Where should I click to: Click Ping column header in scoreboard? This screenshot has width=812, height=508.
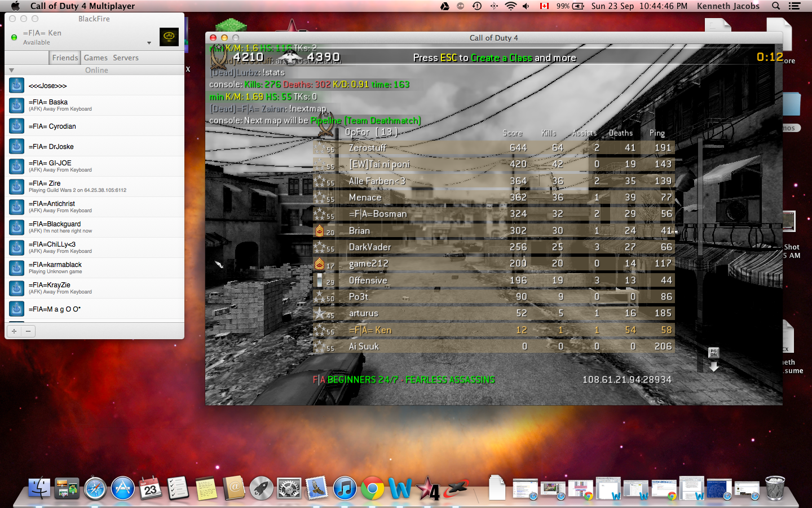tap(657, 133)
